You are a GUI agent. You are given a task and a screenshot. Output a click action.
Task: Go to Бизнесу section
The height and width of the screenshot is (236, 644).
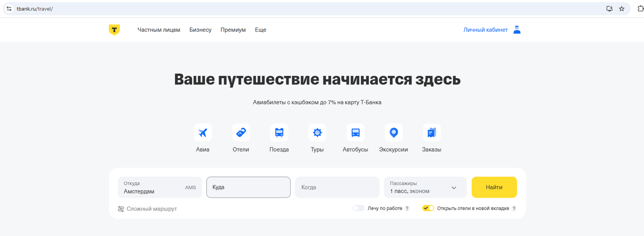point(200,30)
